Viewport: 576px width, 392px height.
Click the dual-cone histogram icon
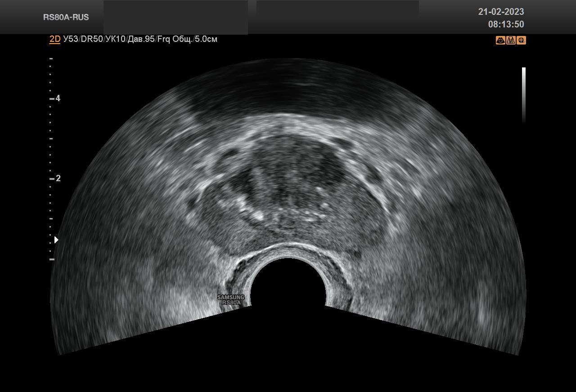511,40
